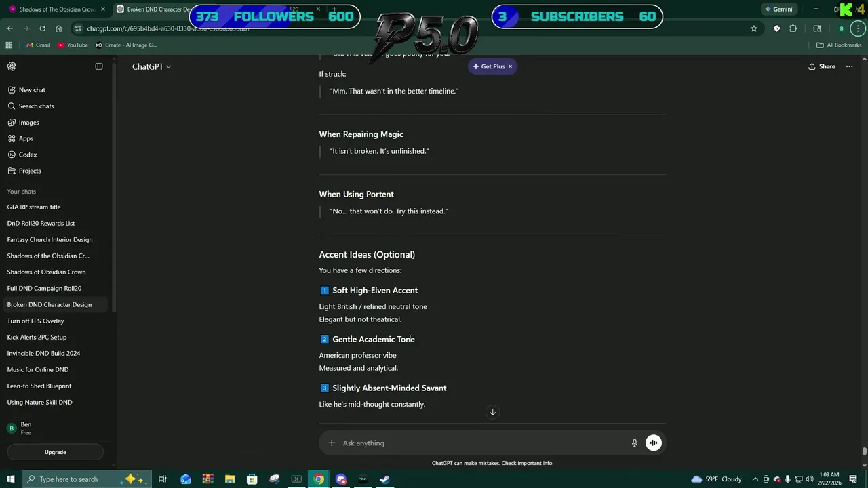
Task: Open the 'Using Nature Skill DND' chat
Action: 56,402
